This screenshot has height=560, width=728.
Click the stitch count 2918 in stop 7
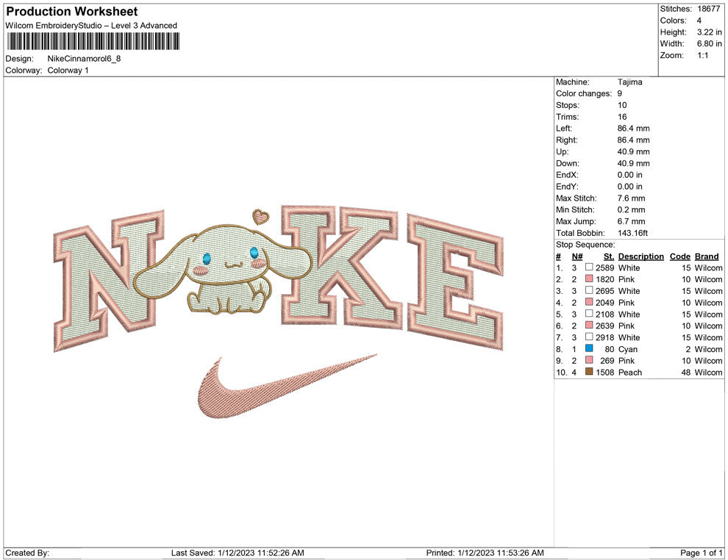click(605, 337)
